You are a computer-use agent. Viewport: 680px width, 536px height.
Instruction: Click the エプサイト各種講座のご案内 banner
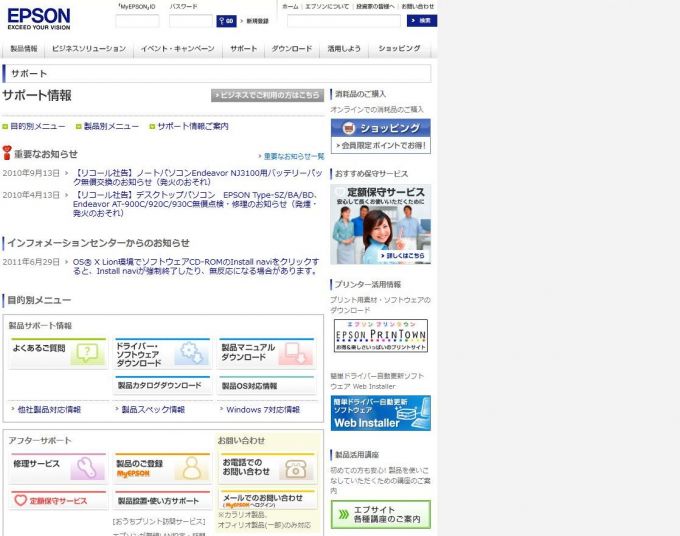point(381,514)
